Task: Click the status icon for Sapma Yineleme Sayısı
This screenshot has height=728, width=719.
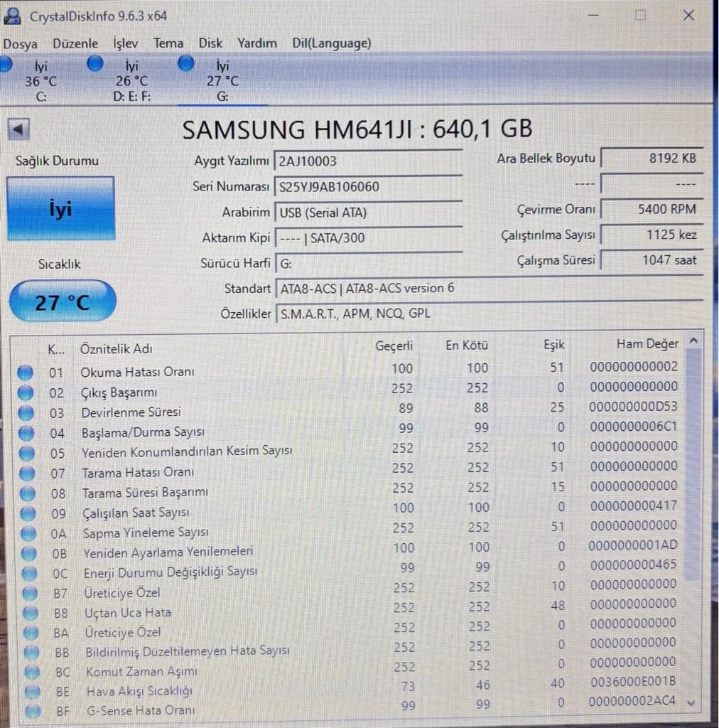Action: [28, 533]
